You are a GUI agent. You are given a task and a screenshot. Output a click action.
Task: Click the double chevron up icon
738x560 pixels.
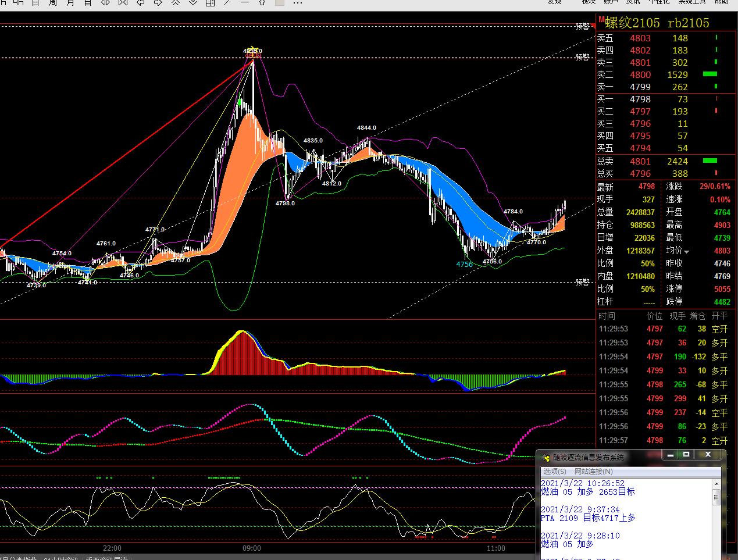(175, 2)
